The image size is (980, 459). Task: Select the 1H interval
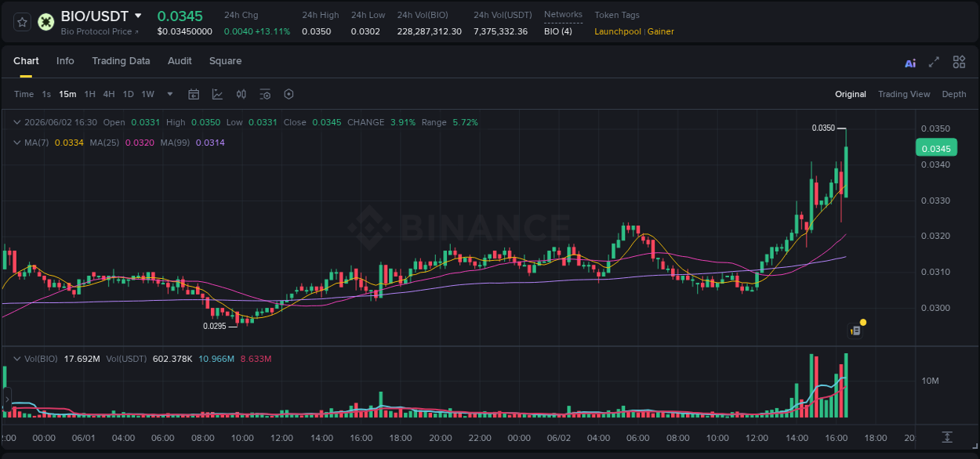tap(89, 94)
